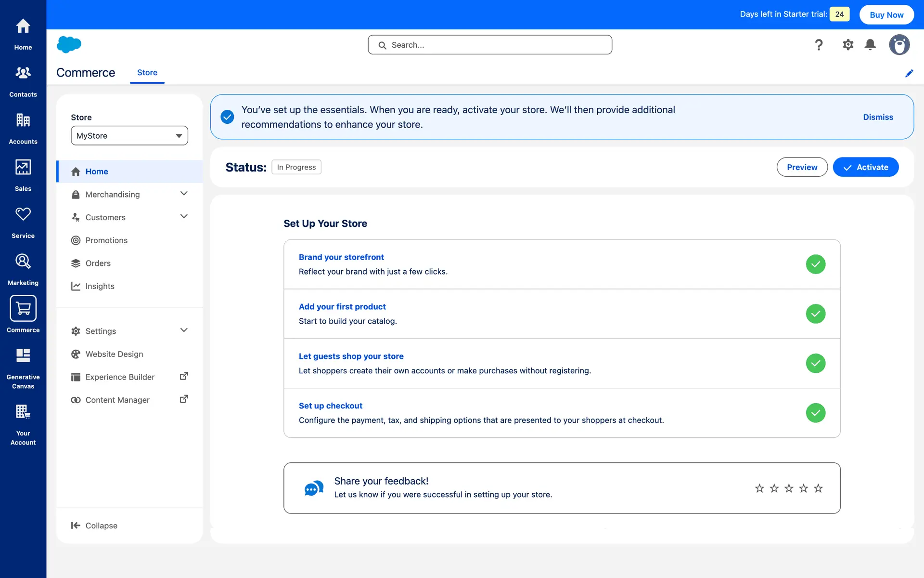Viewport: 924px width, 578px height.
Task: Expand the Settings menu chevron
Action: pos(184,330)
